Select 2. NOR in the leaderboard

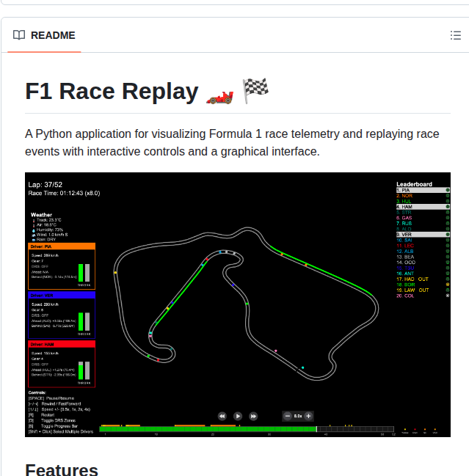[423, 196]
